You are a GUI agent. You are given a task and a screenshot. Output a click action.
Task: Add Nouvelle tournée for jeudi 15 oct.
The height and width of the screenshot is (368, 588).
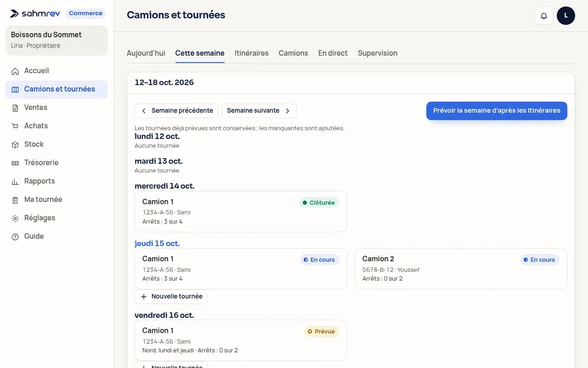pos(171,297)
